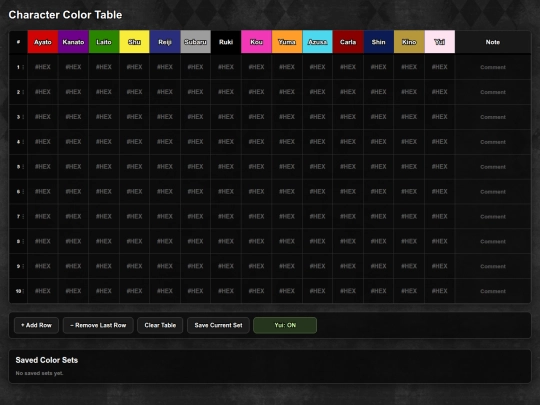The height and width of the screenshot is (405, 540).
Task: Focus row 10 Yui #HEX field
Action: 439,291
